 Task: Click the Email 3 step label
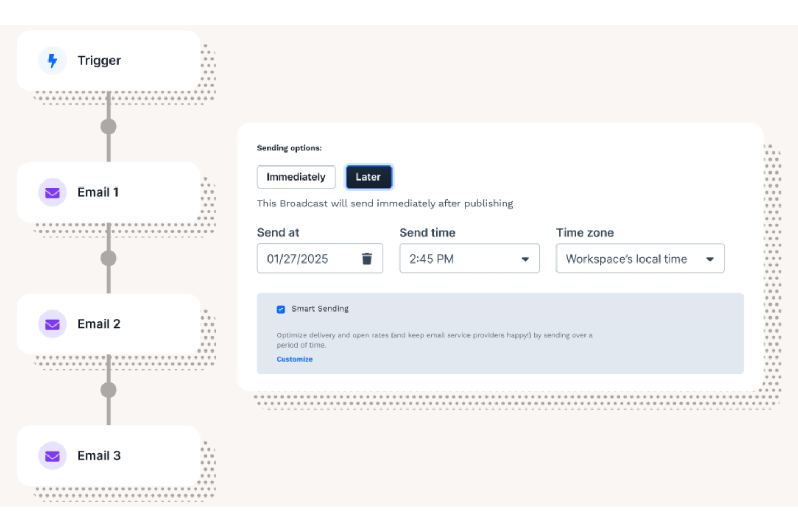tap(99, 456)
